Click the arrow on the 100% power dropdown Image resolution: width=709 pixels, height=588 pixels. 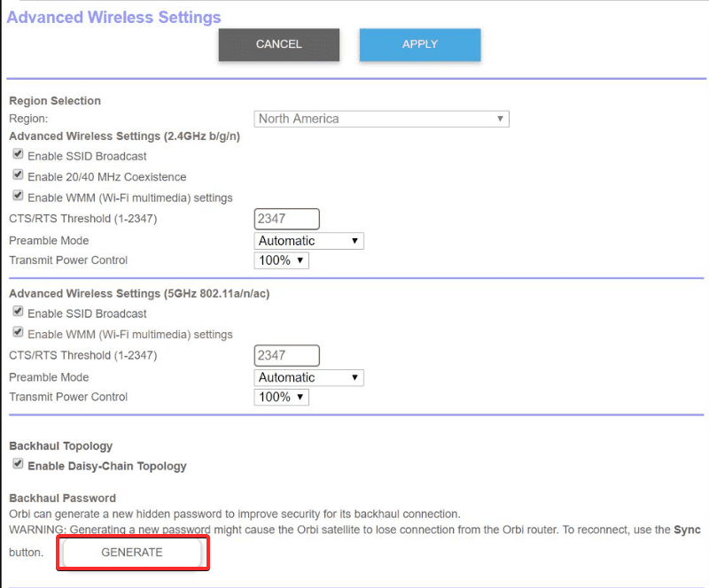[x=300, y=259]
